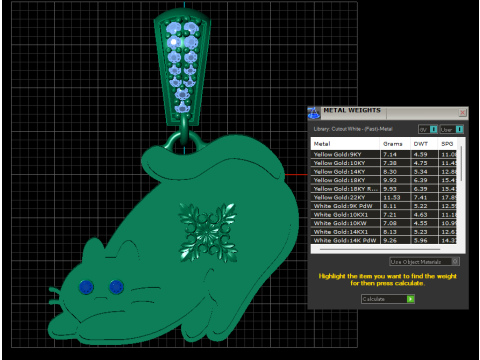
Task: Click the 4.59 DWT value
Action: (x=420, y=154)
